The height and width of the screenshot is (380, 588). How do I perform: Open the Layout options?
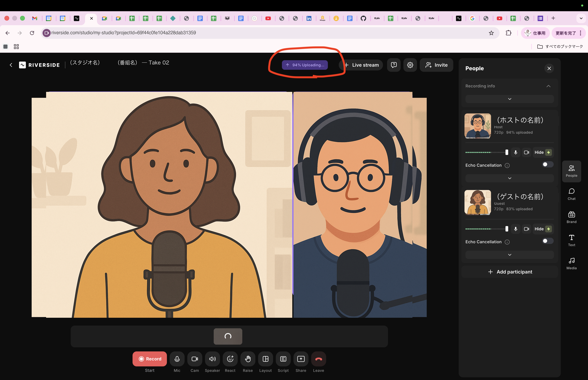click(x=265, y=359)
